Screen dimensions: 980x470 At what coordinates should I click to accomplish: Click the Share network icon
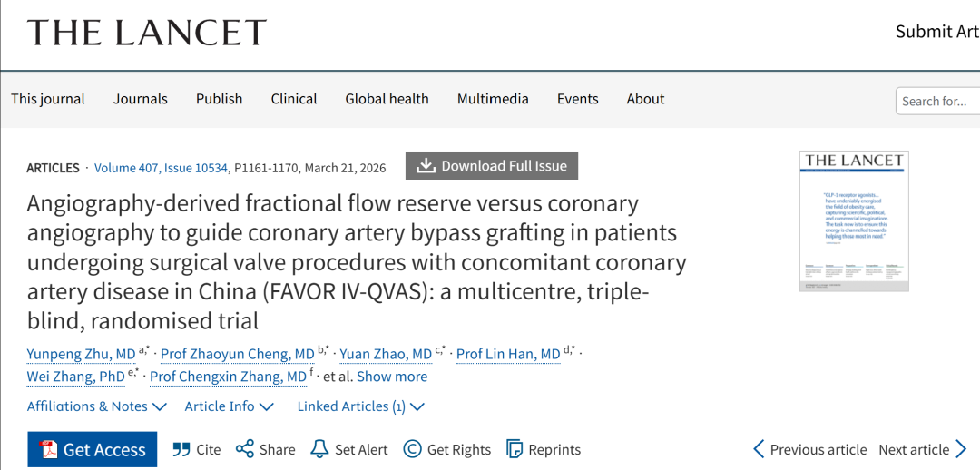[x=244, y=449]
